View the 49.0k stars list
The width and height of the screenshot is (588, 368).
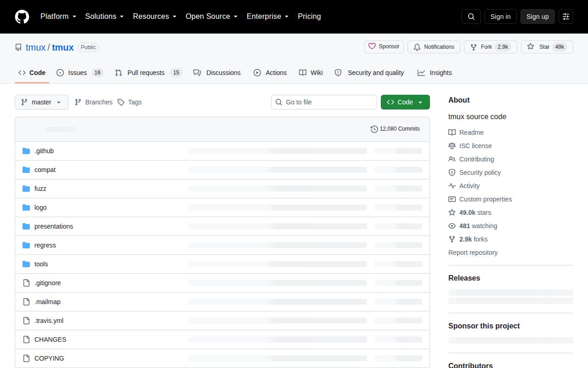pos(470,213)
